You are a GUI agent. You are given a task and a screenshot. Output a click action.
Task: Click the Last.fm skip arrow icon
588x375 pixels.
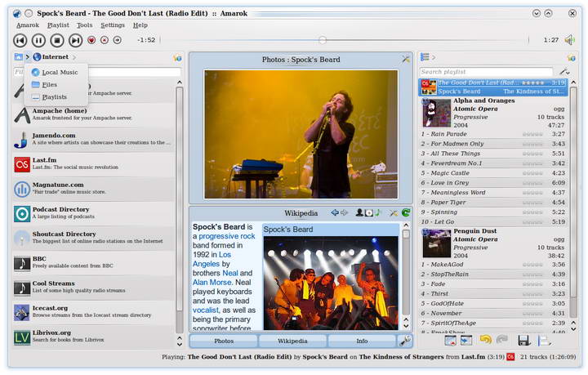[118, 40]
